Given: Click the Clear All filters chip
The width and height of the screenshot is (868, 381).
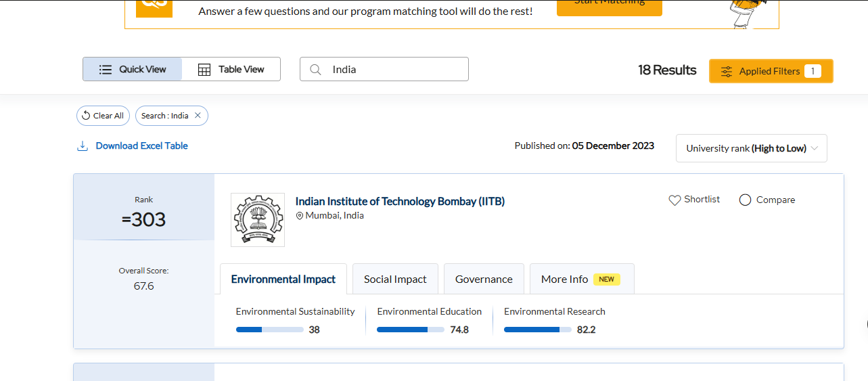Looking at the screenshot, I should pos(103,116).
